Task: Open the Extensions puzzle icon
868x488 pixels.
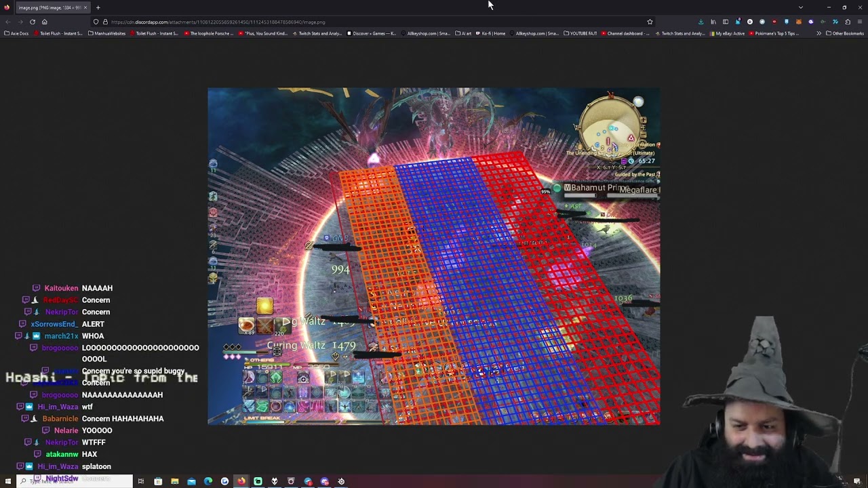Action: click(848, 22)
